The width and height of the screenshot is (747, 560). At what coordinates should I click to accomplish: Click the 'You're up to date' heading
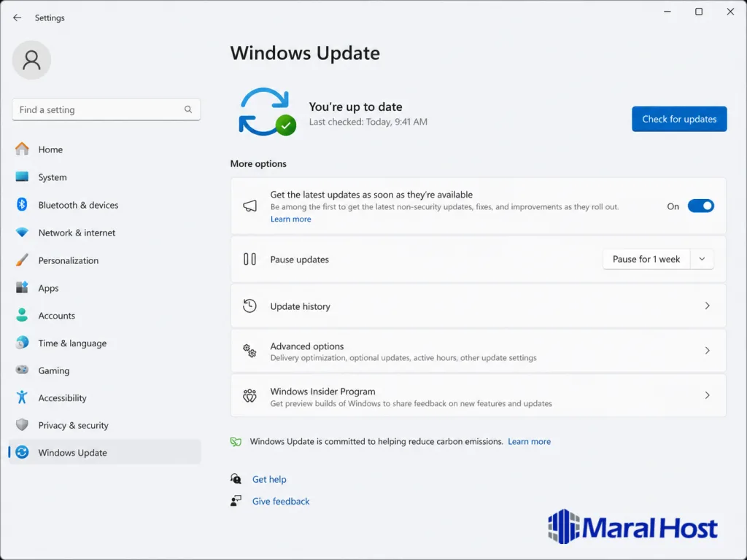pyautogui.click(x=355, y=106)
